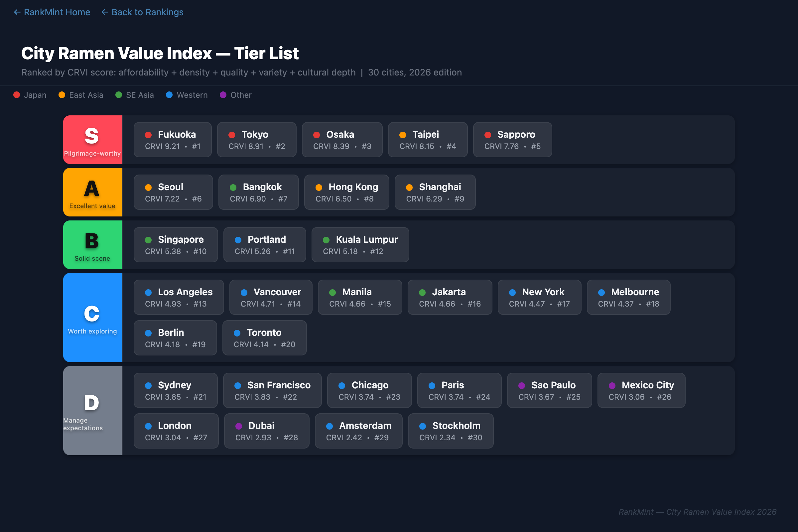Viewport: 798px width, 532px height.
Task: Open the Tokyo city card
Action: tap(256, 139)
